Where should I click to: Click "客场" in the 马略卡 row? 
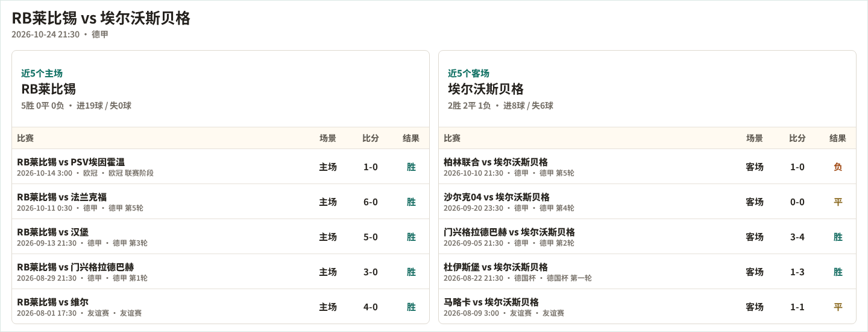[755, 307]
